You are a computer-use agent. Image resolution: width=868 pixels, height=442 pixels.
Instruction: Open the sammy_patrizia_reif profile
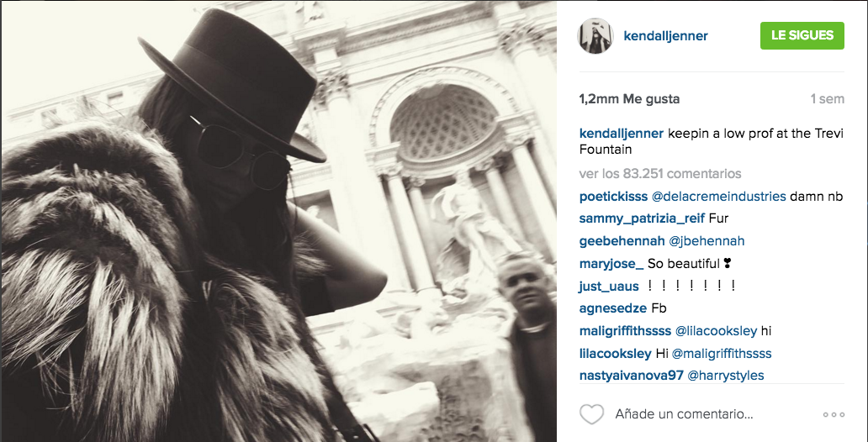[642, 218]
